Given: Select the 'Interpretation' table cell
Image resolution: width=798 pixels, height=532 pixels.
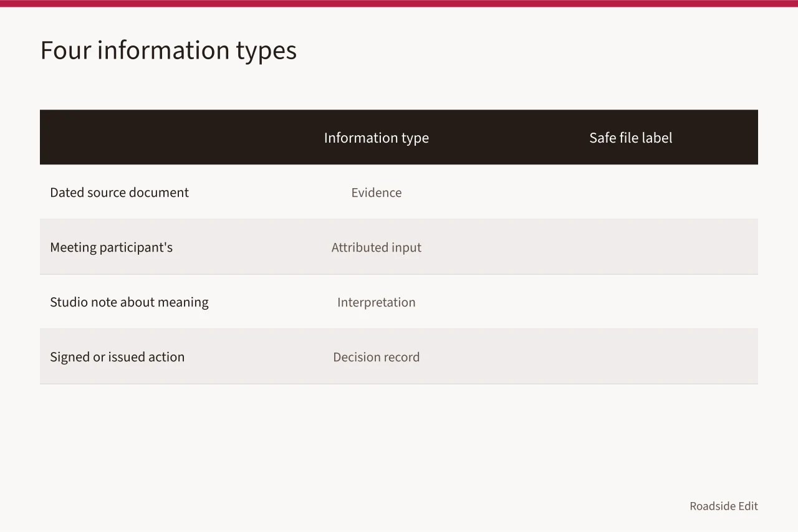Looking at the screenshot, I should coord(377,302).
